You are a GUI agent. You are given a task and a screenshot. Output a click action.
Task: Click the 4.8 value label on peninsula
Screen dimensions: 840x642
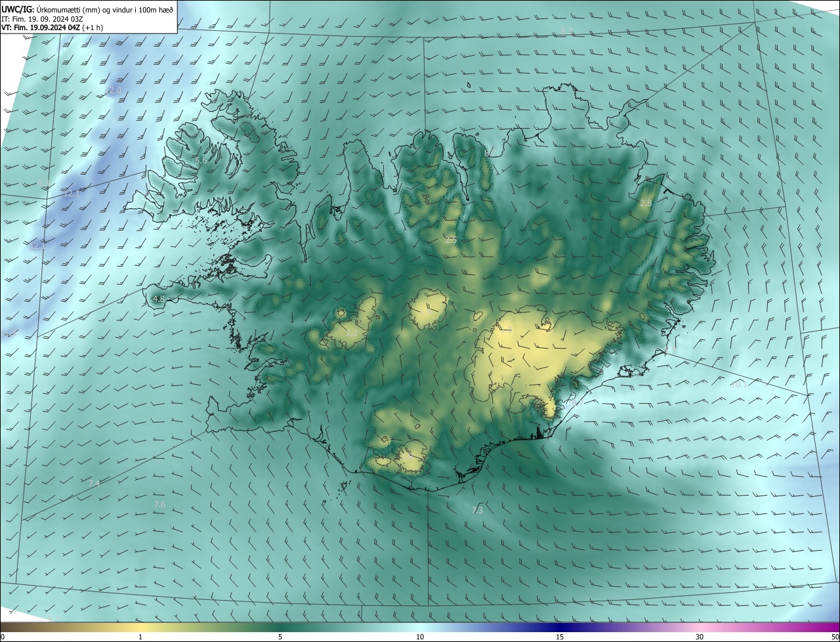(158, 299)
